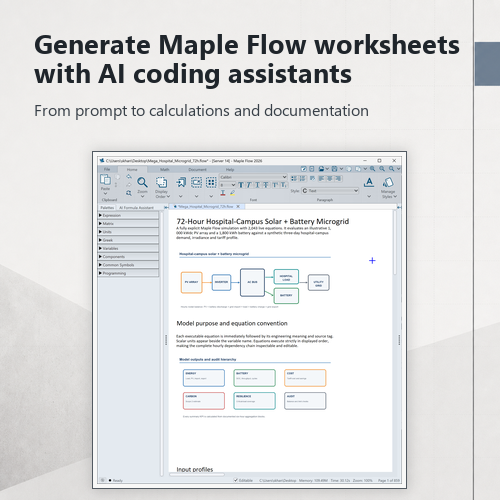Click the AC BUS block in diagram
The image size is (500, 500).
point(252,282)
